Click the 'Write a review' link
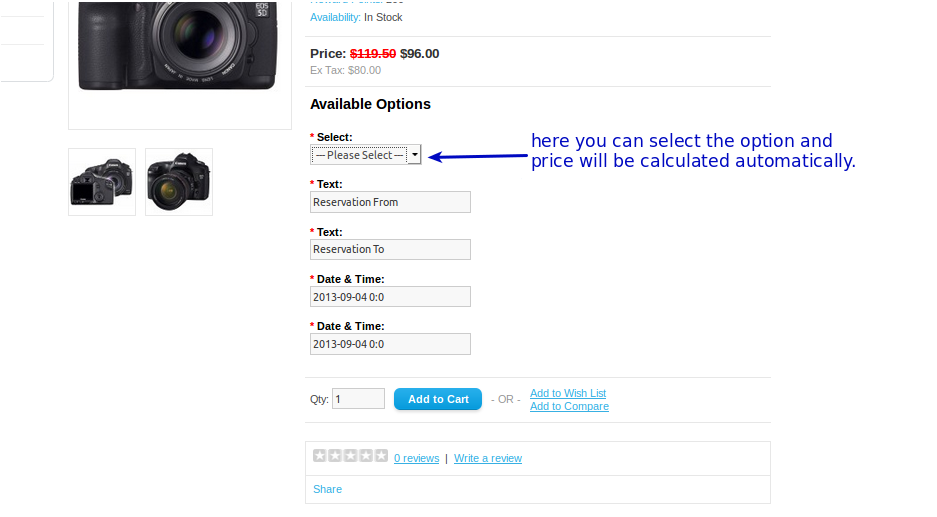Screen dimensions: 937x517 (488, 458)
